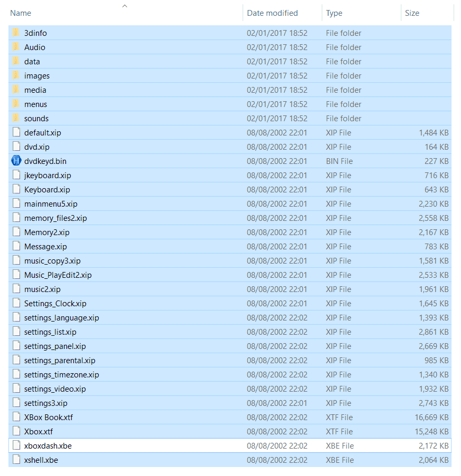Click the images folder icon

point(16,75)
